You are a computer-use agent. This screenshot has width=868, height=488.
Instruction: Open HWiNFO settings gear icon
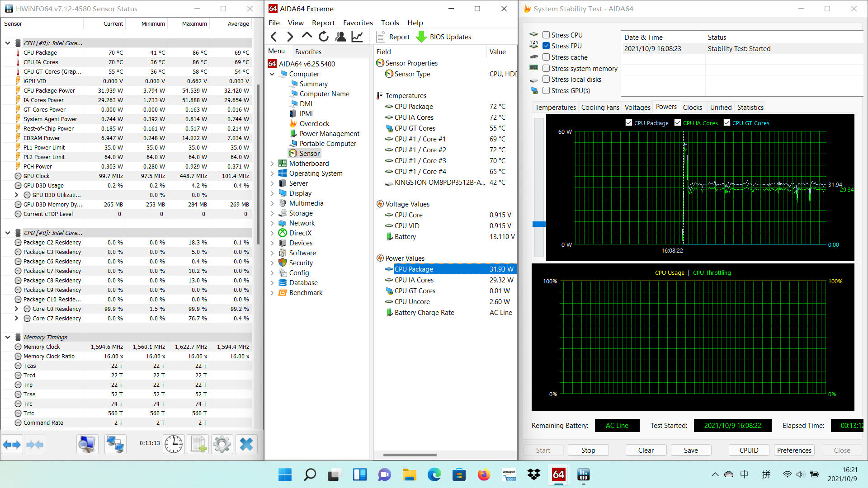pyautogui.click(x=222, y=445)
